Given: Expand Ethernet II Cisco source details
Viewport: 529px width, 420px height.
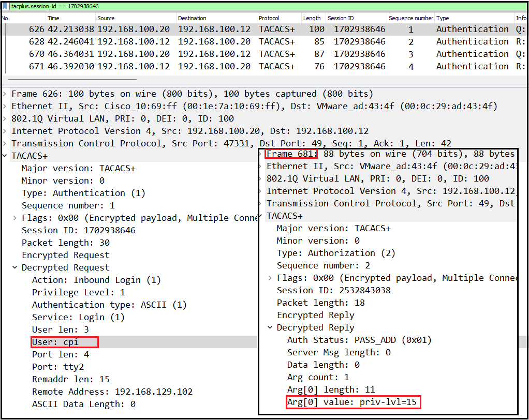Looking at the screenshot, I should coord(5,106).
